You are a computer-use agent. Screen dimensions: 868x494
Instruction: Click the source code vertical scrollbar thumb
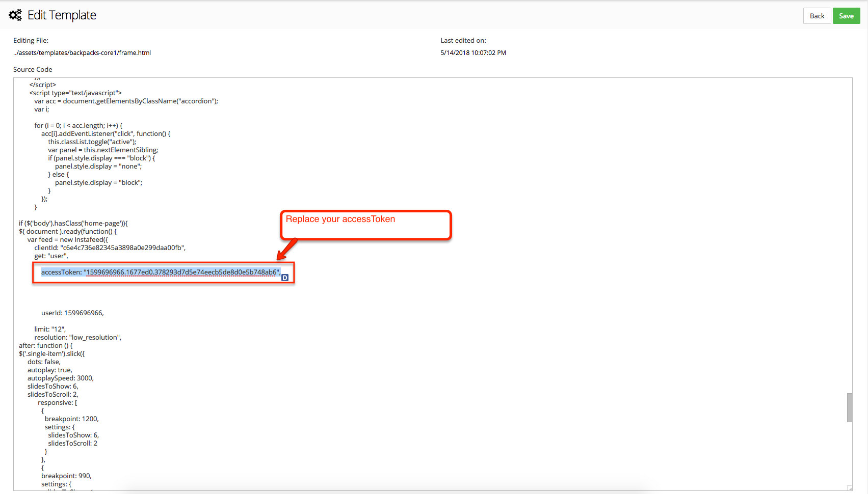click(849, 407)
